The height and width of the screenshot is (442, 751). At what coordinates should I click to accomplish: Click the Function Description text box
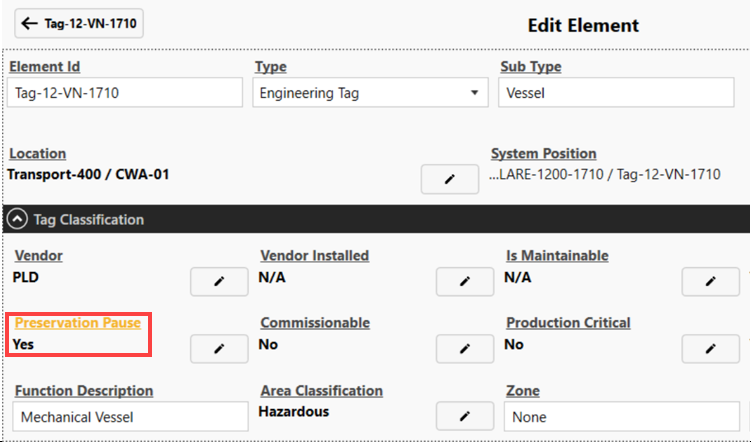(x=131, y=417)
